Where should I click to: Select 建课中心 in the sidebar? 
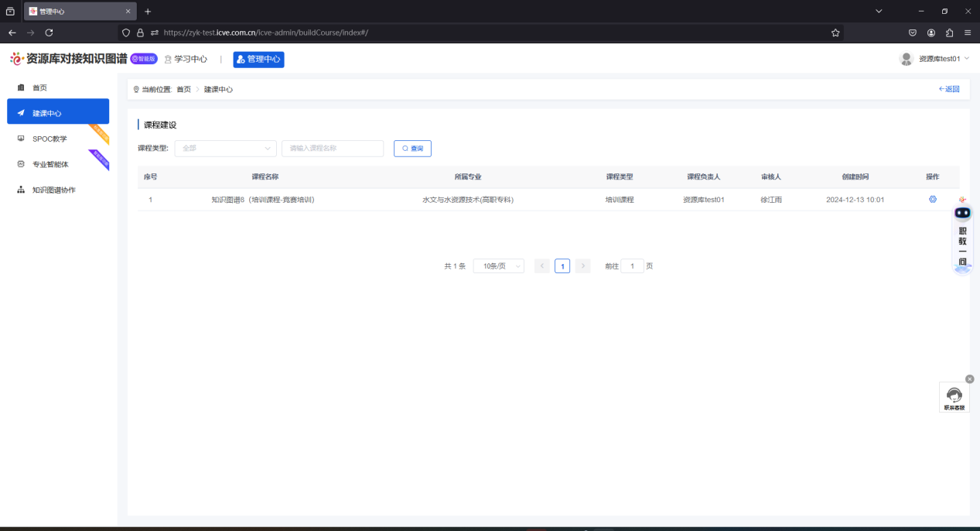coord(58,113)
